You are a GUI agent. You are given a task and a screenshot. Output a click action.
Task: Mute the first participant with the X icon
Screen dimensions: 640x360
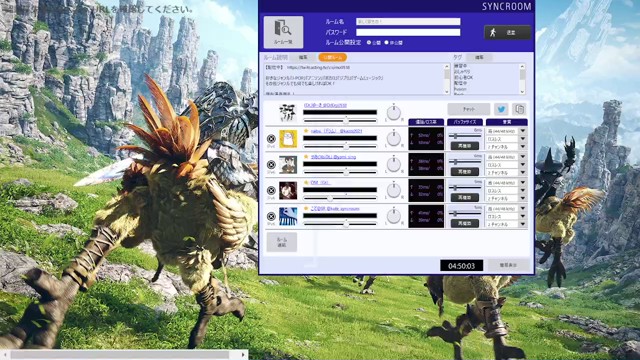click(271, 139)
